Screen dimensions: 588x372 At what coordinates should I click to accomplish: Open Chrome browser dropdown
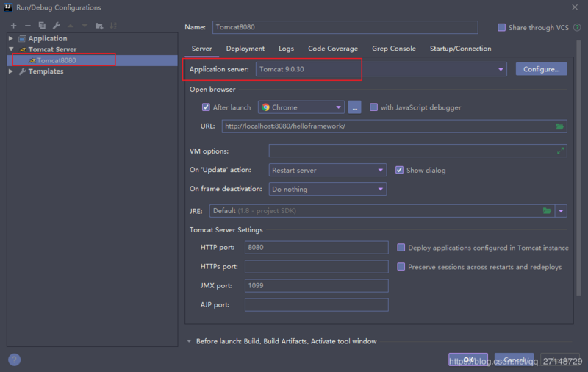(301, 107)
